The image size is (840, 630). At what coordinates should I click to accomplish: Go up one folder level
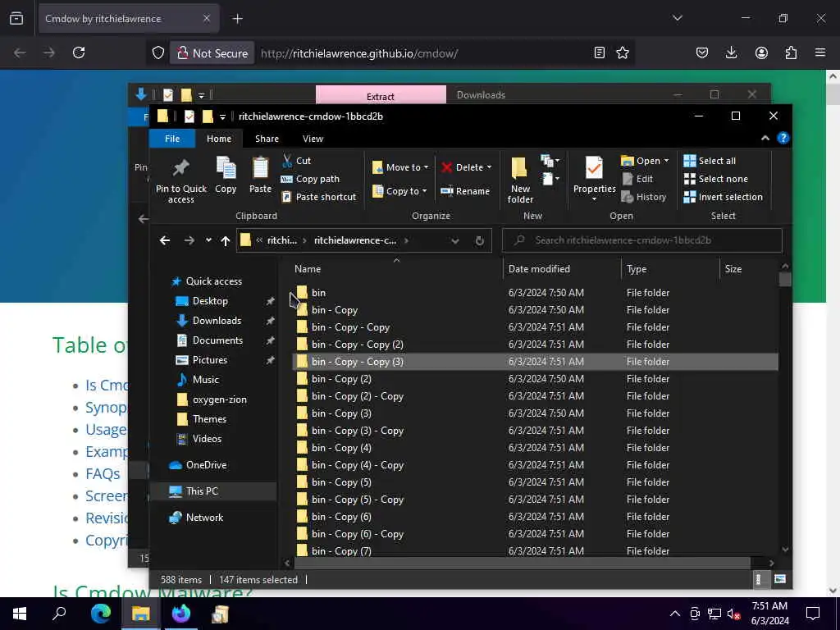(226, 240)
